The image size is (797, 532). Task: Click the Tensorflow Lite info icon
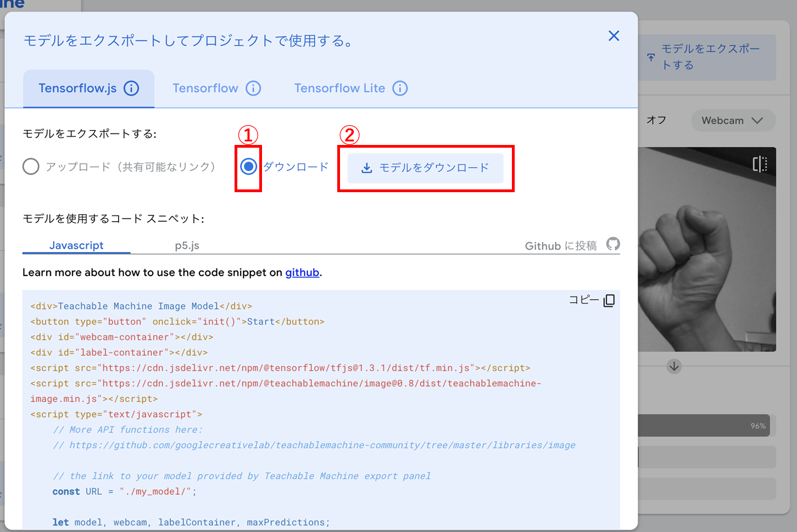400,88
